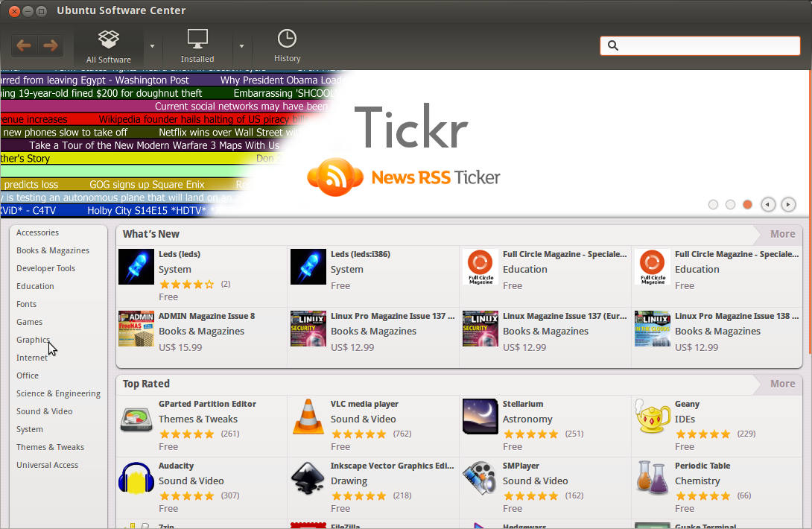812x529 pixels.
Task: Open Linux Pro Magazine Issue 138 cover
Action: tap(653, 329)
